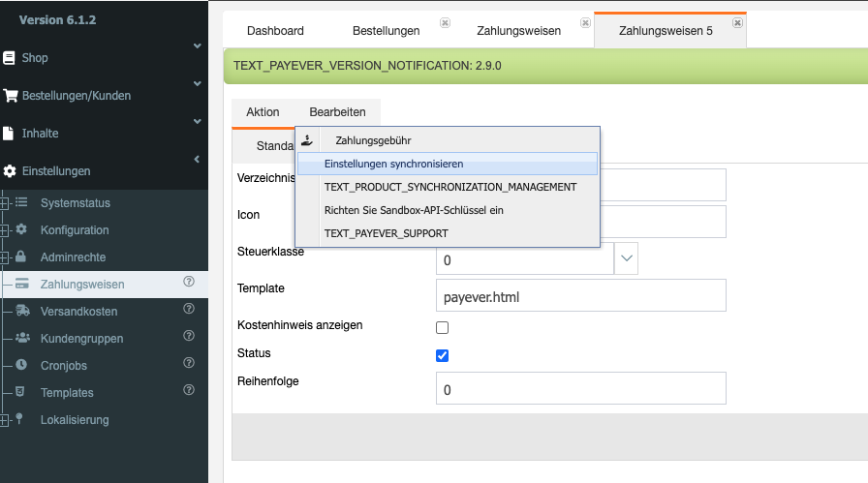Expand the Konfiguration tree node
868x483 pixels.
4,230
